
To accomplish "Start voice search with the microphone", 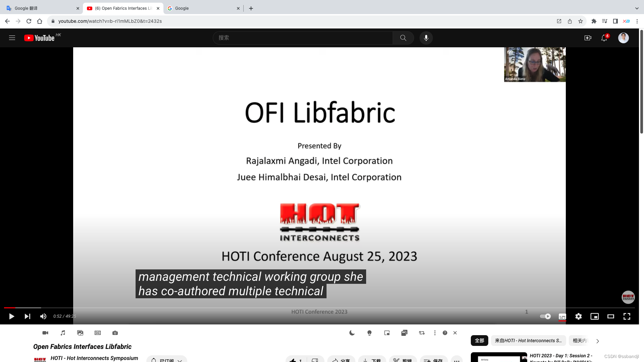I will 426,38.
